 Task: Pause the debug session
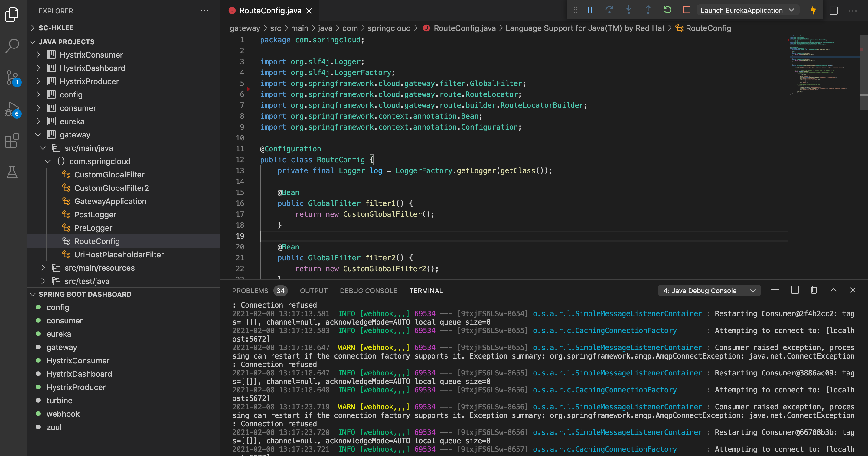(590, 10)
